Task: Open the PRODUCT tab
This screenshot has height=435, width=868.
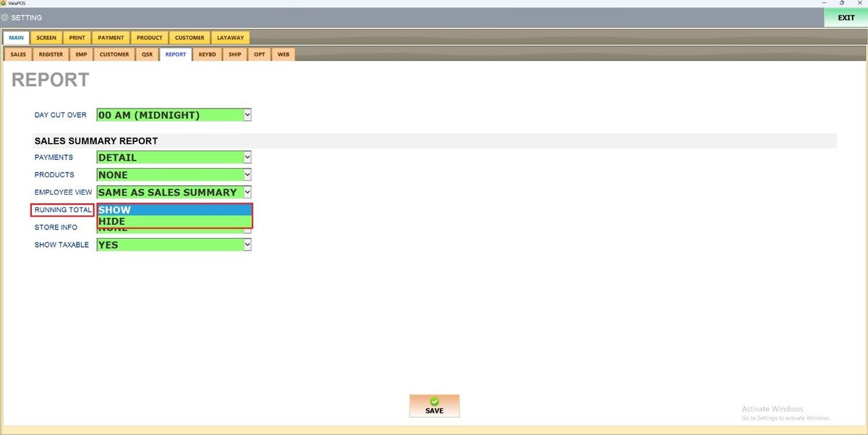Action: click(150, 38)
